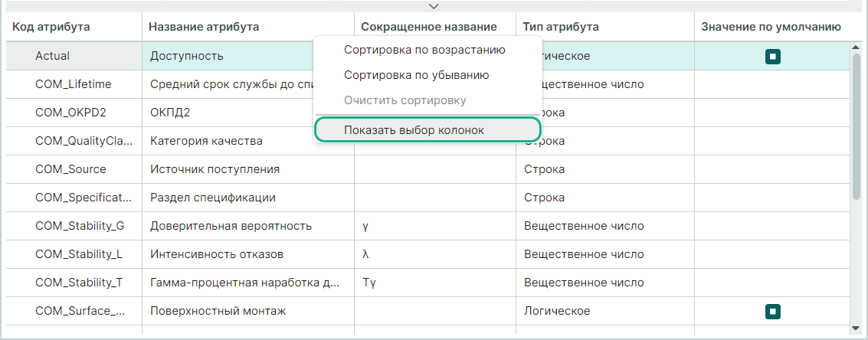Screen dimensions: 868x340
Task: Select the COM_Stability_G row
Action: (80, 226)
